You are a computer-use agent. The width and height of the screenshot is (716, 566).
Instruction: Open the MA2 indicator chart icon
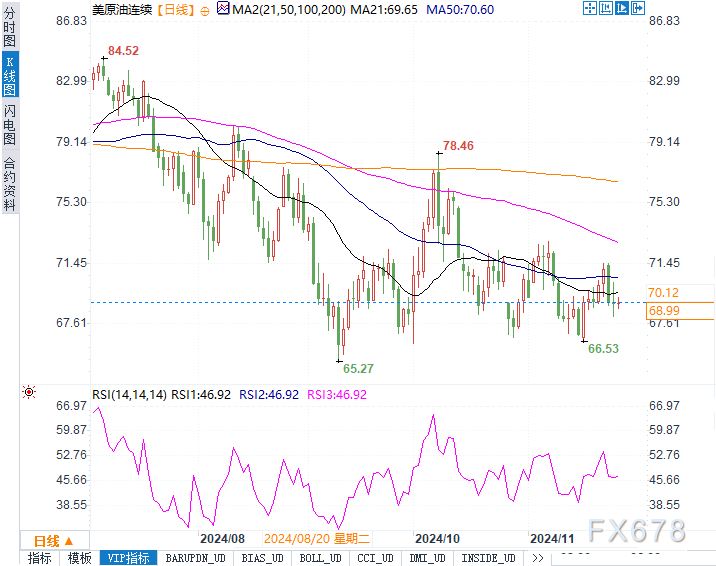tap(223, 8)
